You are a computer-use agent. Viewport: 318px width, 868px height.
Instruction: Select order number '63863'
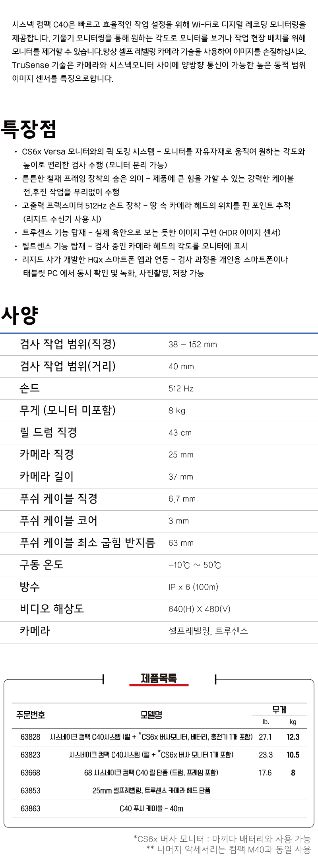click(x=31, y=808)
